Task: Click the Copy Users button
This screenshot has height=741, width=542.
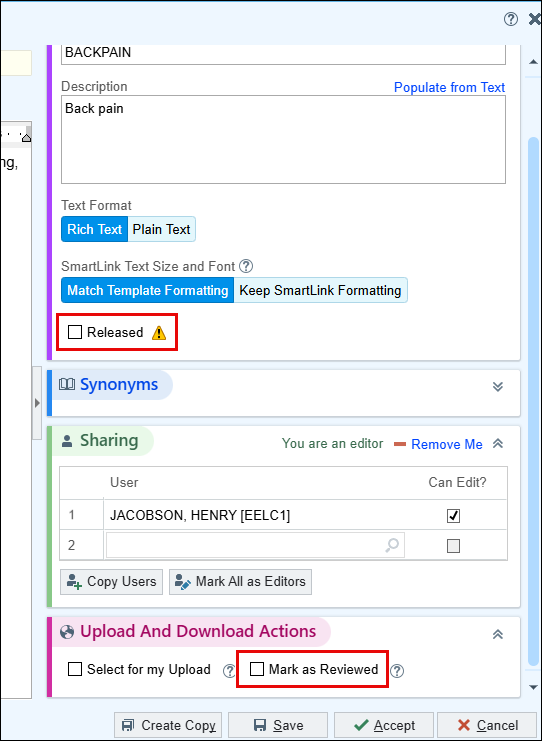Action: click(x=112, y=582)
